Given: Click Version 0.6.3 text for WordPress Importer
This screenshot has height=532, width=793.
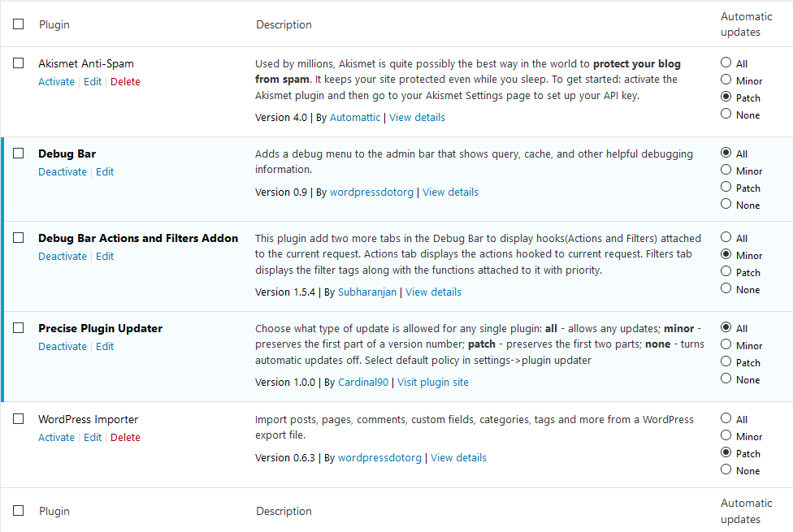Looking at the screenshot, I should tap(284, 457).
